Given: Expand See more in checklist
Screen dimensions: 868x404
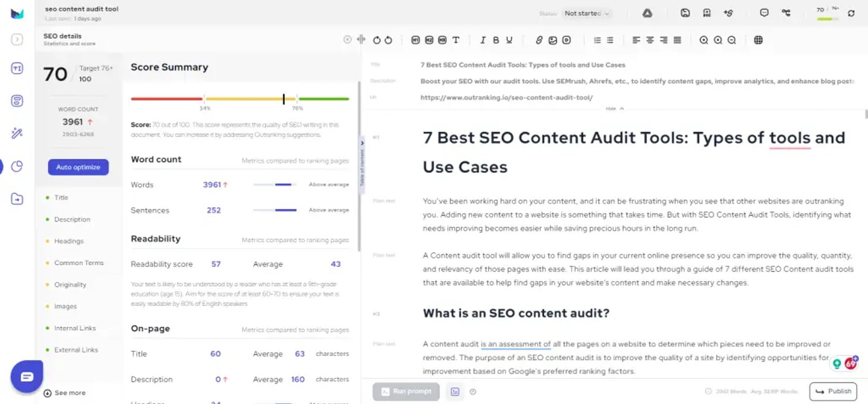Looking at the screenshot, I should (x=65, y=393).
